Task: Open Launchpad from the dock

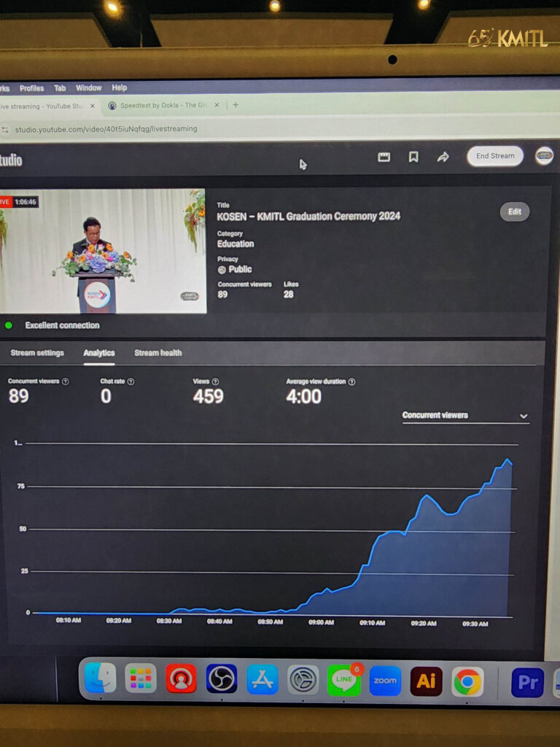Action: click(141, 678)
